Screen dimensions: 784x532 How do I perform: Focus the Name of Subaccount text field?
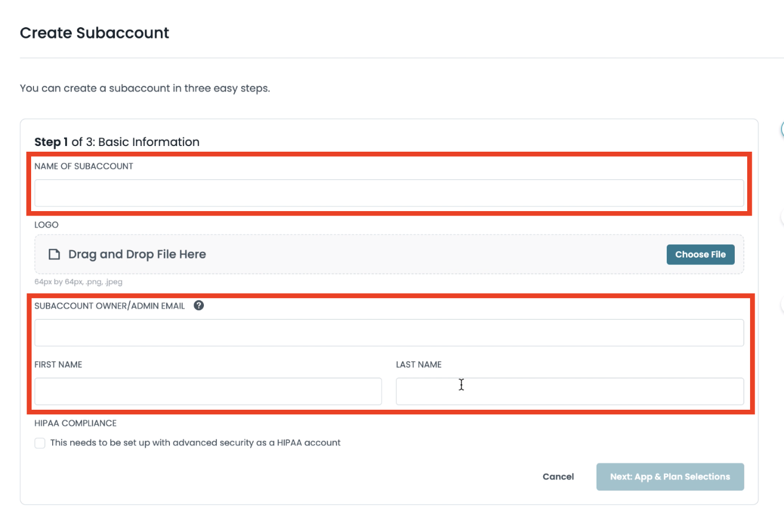click(x=389, y=193)
